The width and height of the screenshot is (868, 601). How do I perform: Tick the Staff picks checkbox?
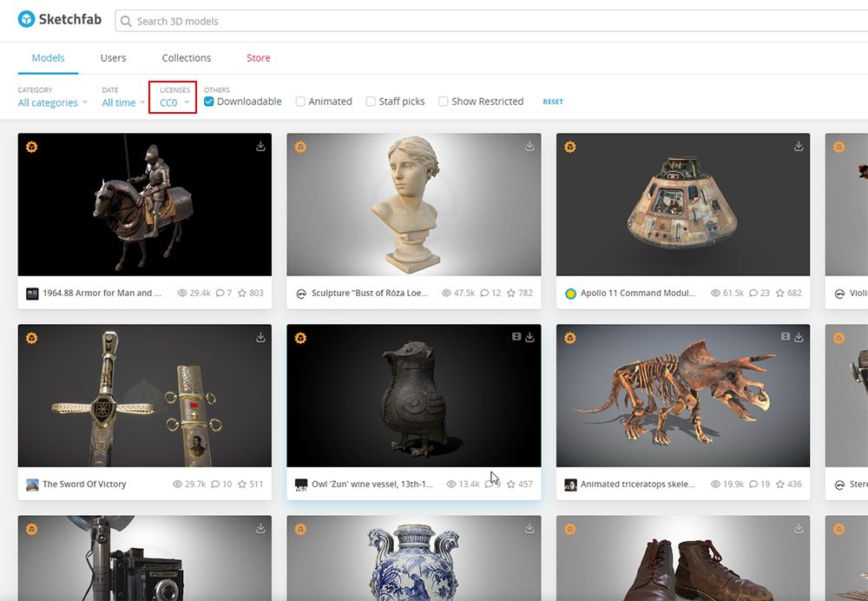[371, 102]
